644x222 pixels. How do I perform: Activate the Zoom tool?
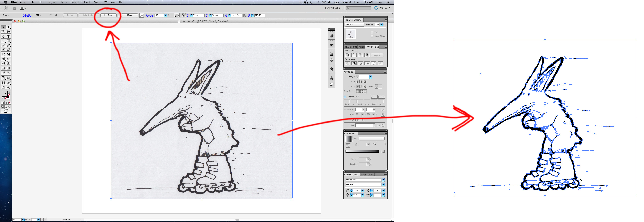tap(8, 87)
